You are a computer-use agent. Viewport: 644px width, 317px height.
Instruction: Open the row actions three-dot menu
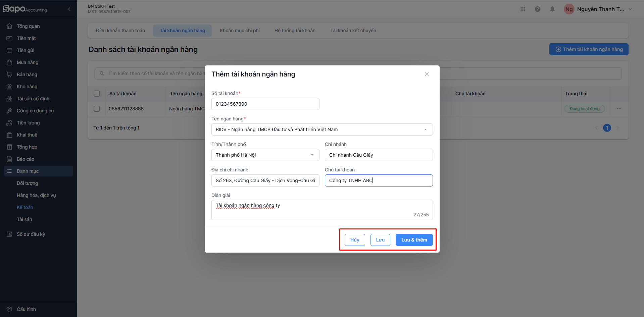(x=619, y=109)
